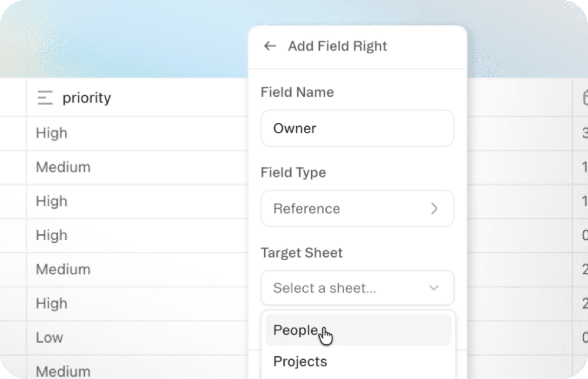Open the Field Type Reference selector

pos(357,209)
